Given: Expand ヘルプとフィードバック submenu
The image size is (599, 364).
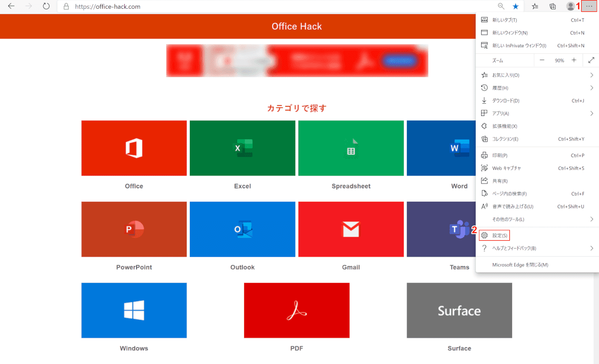Looking at the screenshot, I should click(x=537, y=248).
